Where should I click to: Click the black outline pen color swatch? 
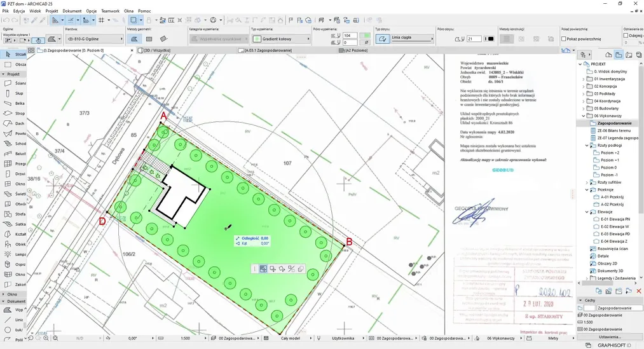(x=490, y=39)
